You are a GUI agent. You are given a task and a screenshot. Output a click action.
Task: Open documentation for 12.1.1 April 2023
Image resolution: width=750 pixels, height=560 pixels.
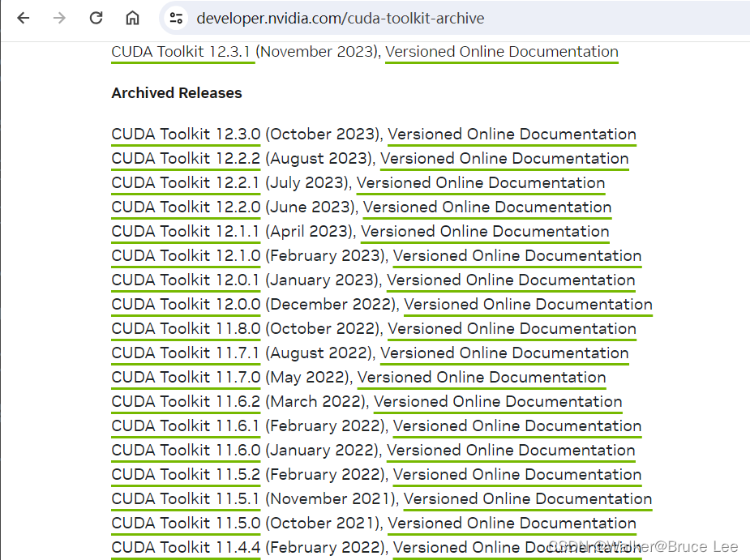(x=485, y=232)
